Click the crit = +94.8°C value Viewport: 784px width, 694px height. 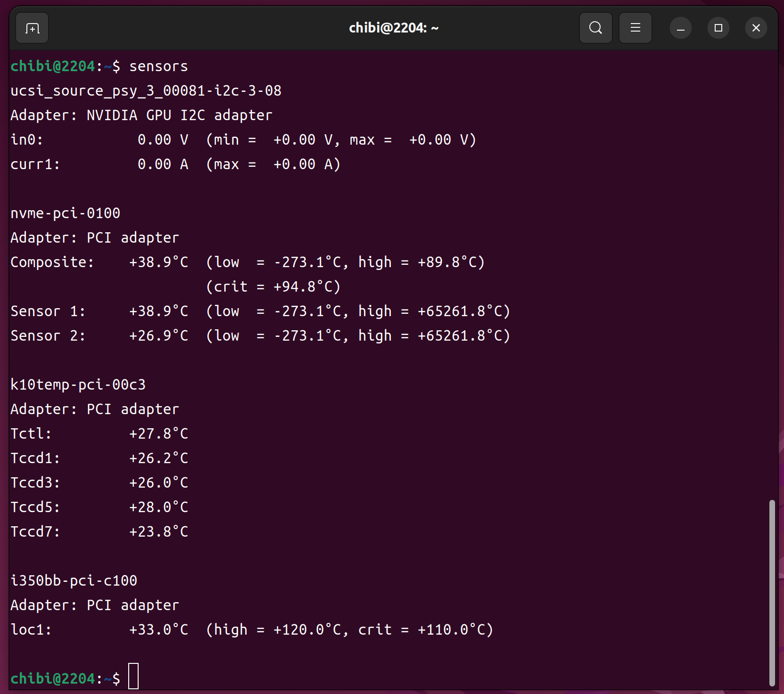[273, 287]
